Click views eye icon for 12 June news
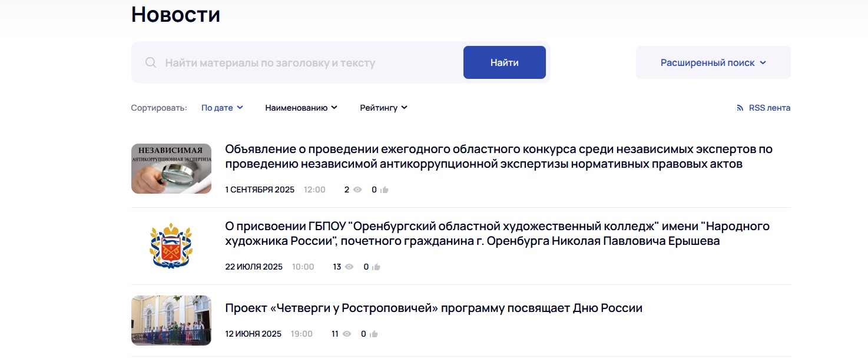This screenshot has width=868, height=362. click(x=347, y=334)
